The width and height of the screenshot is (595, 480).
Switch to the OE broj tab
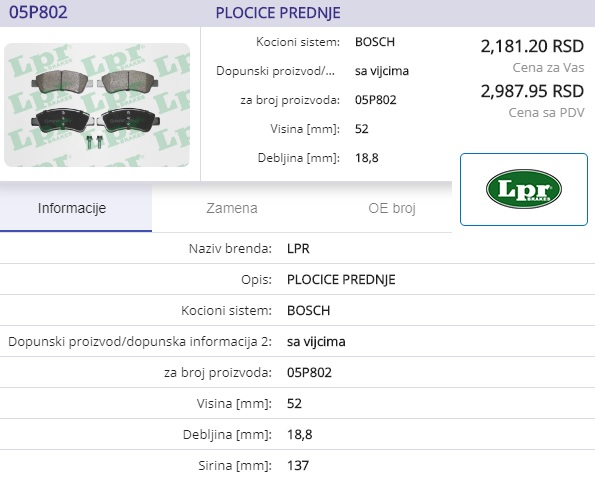click(392, 208)
